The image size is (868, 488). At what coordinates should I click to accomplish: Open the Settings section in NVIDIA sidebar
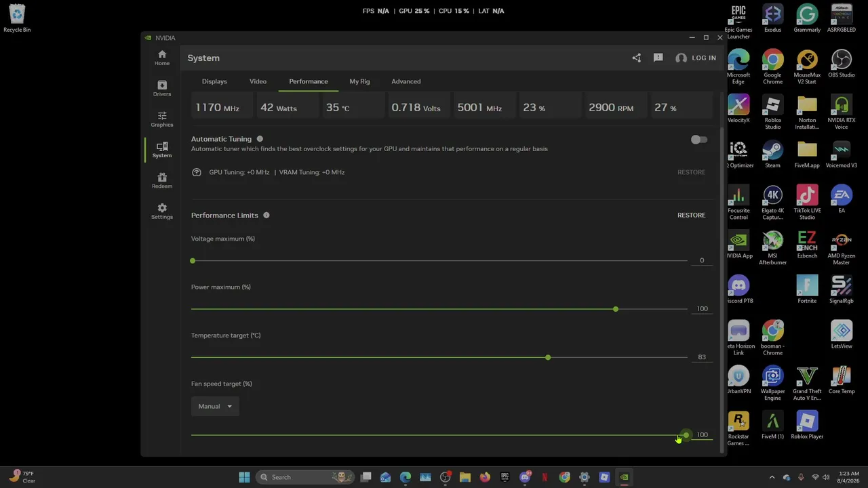tap(161, 211)
